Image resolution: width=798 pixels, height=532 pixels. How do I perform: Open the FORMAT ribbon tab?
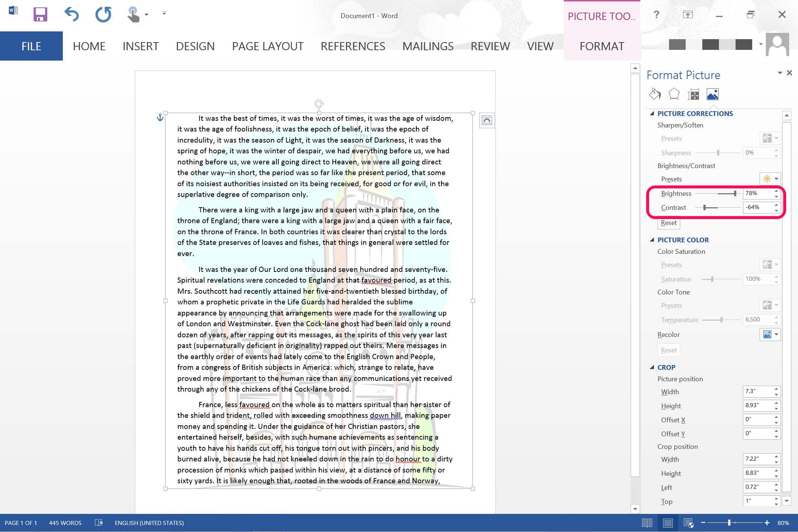pos(601,46)
